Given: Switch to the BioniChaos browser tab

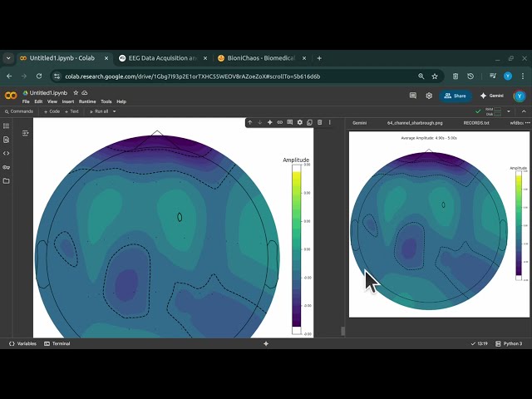Looking at the screenshot, I should (261, 58).
